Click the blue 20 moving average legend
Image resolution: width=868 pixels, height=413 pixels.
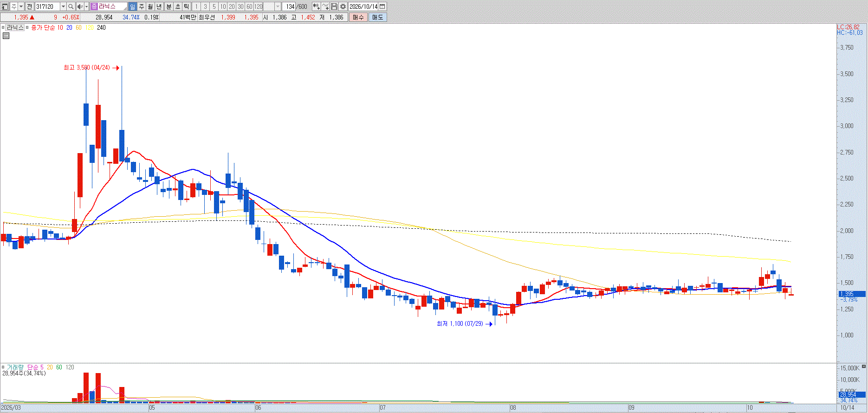click(69, 28)
